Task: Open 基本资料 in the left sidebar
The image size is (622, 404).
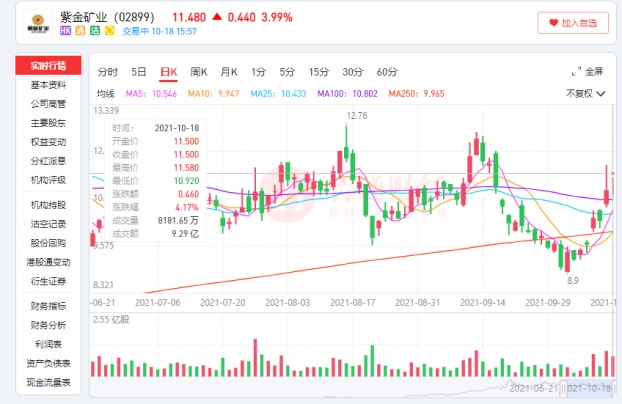Action: [47, 83]
